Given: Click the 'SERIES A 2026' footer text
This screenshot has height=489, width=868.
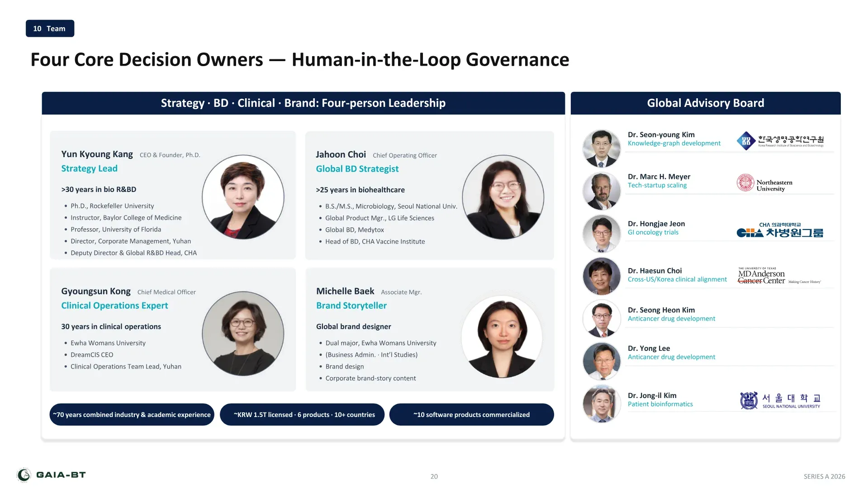Looking at the screenshot, I should tap(824, 476).
